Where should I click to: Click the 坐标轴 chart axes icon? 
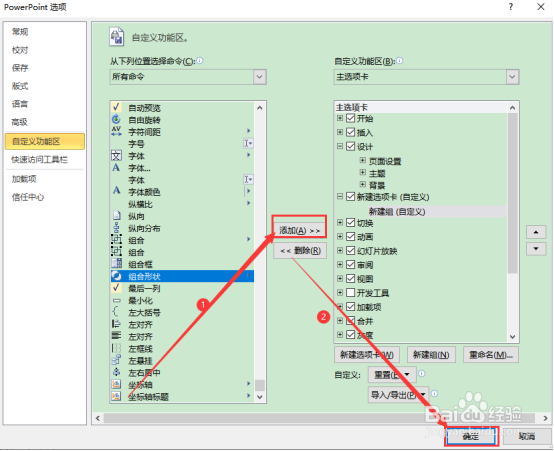[116, 384]
